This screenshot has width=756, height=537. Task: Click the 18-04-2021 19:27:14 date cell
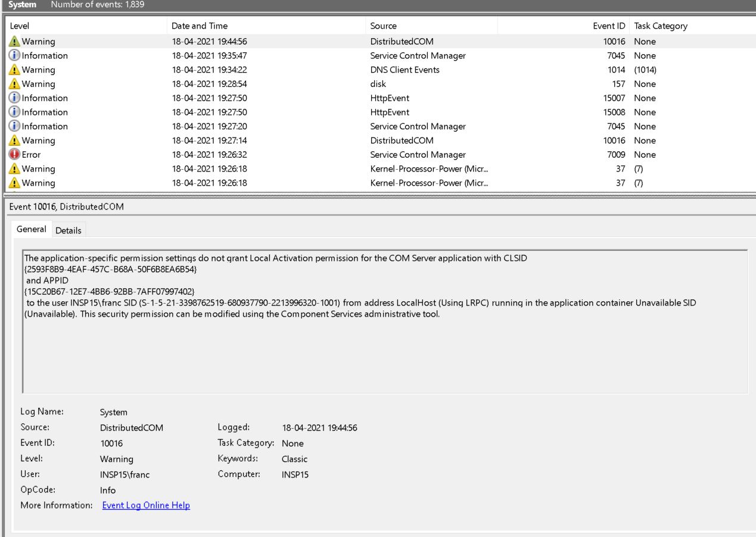coord(209,141)
